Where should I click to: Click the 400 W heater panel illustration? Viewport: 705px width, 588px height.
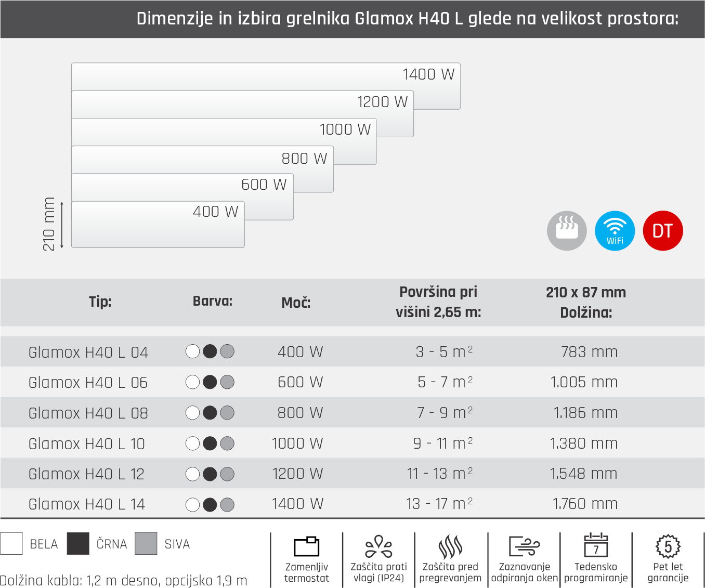tap(158, 225)
